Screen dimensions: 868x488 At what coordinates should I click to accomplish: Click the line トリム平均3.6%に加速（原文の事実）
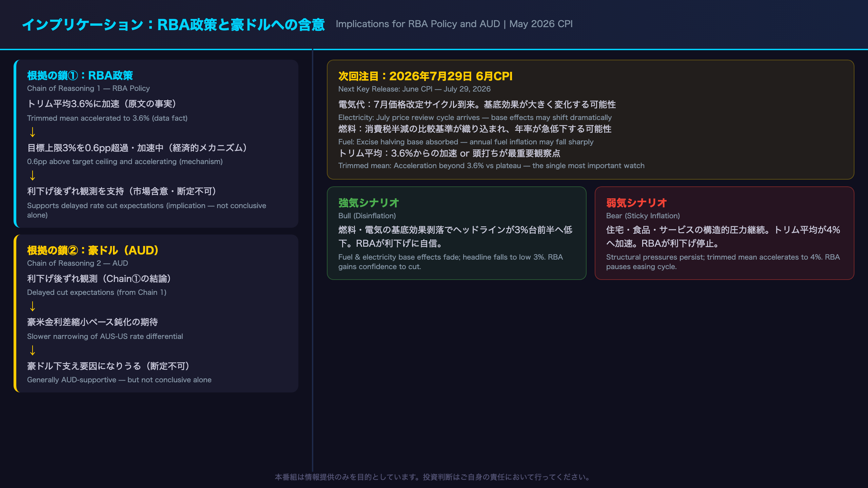102,104
